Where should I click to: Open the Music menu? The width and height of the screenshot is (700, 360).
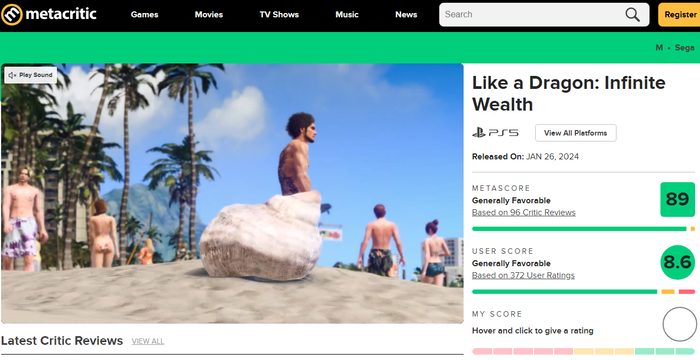(347, 15)
